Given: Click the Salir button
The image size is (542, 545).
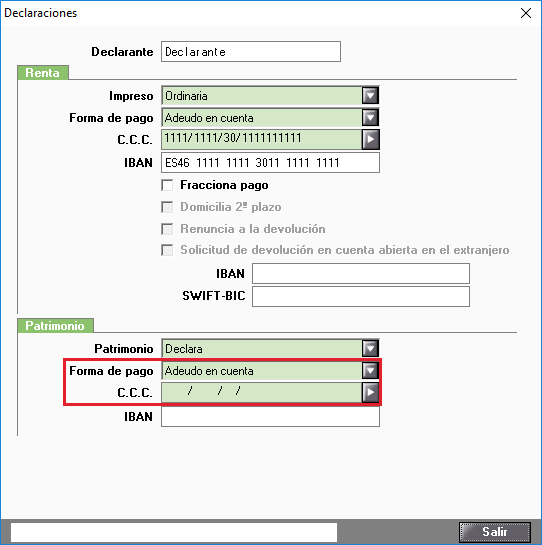Looking at the screenshot, I should coord(494,532).
